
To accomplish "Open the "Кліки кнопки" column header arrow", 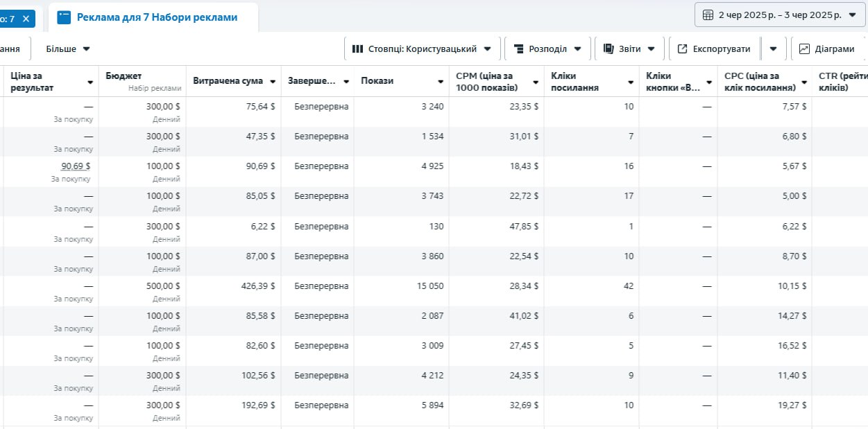I will click(x=709, y=82).
